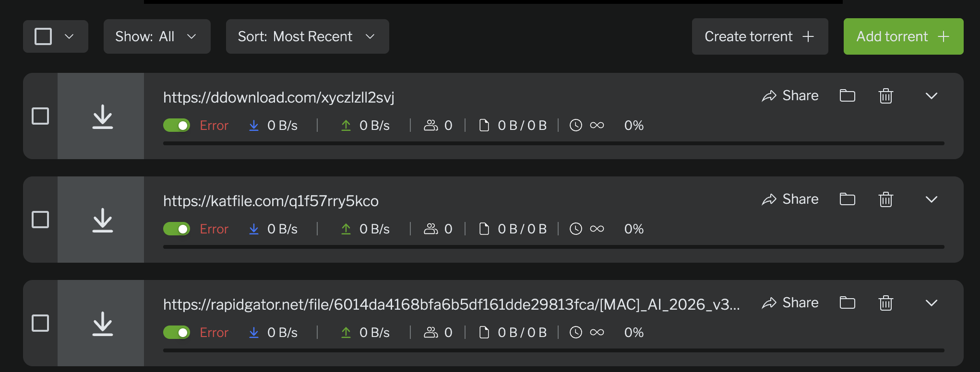Toggle off the ddownload.com torrent switch
Image resolution: width=980 pixels, height=372 pixels.
coord(177,126)
